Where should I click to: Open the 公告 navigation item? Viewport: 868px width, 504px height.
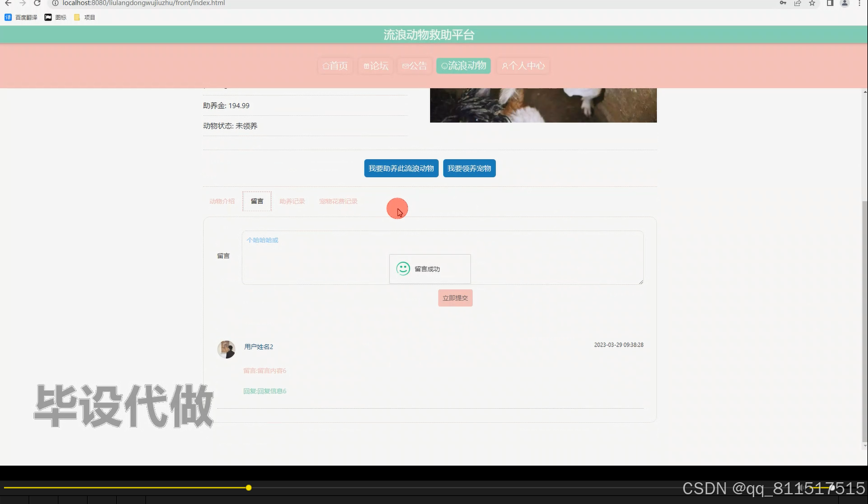(x=415, y=66)
